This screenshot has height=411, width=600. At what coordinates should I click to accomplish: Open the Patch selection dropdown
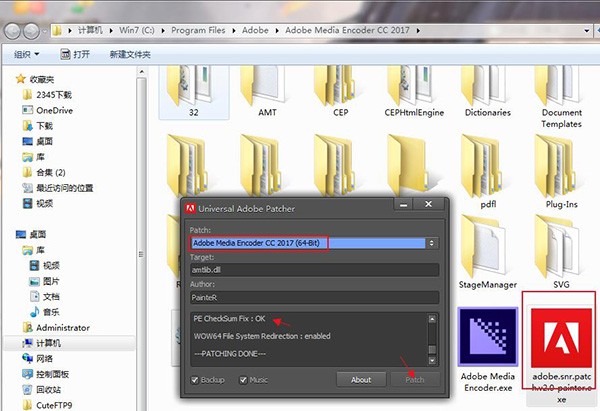click(432, 243)
